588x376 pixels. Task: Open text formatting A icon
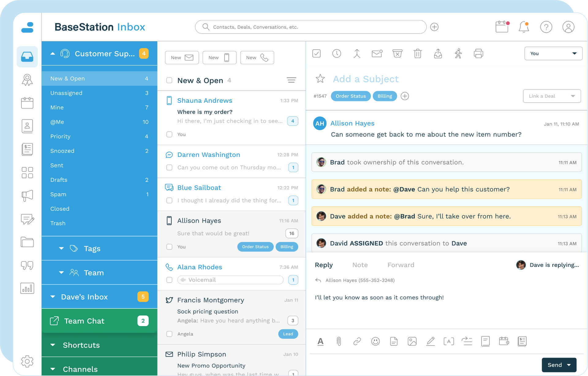click(x=320, y=341)
